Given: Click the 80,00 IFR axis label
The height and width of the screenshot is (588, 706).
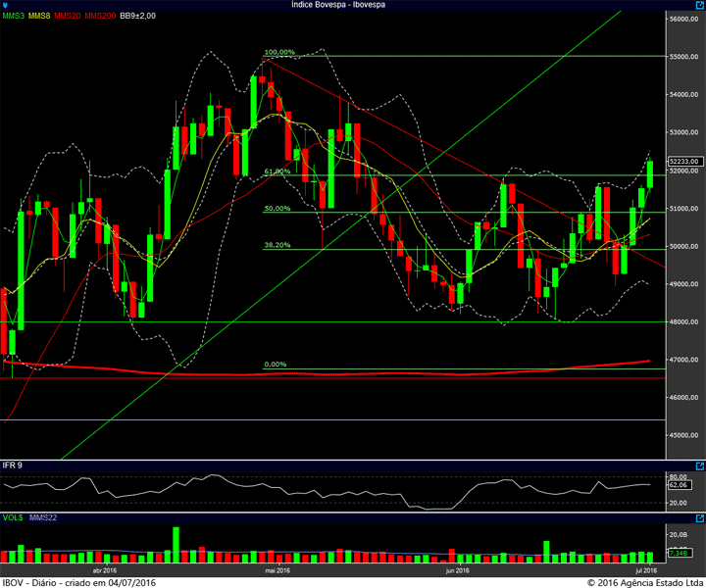Looking at the screenshot, I should 679,476.
